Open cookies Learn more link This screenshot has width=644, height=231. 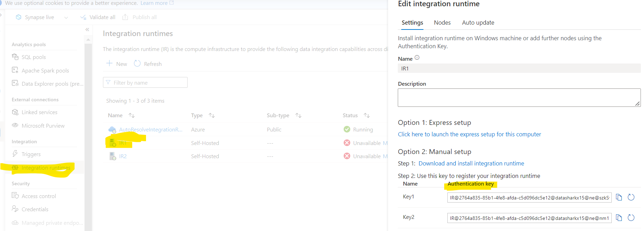[157, 3]
